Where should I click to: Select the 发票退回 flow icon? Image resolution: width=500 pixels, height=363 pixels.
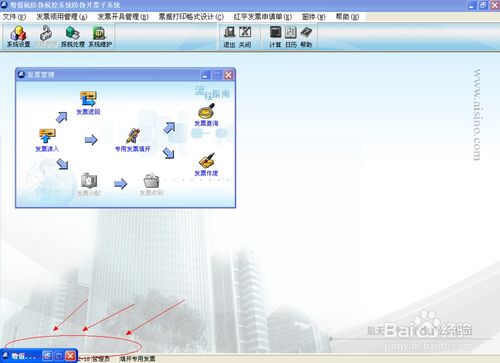88,103
